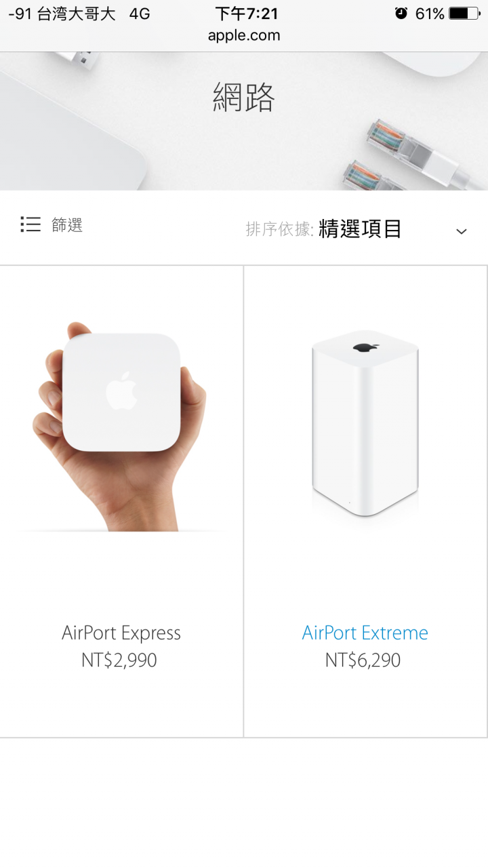The height and width of the screenshot is (868, 488).
Task: Open the 篩選 filter option
Action: pyautogui.click(x=67, y=225)
